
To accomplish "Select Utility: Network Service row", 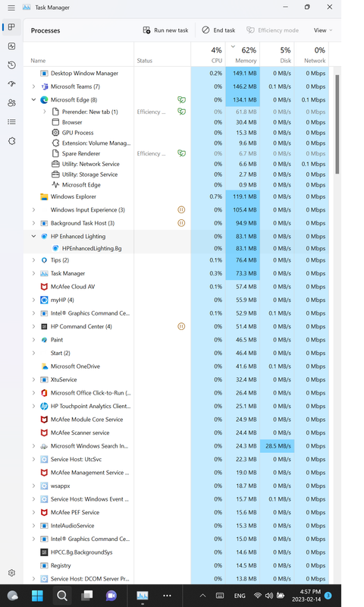I will 176,164.
